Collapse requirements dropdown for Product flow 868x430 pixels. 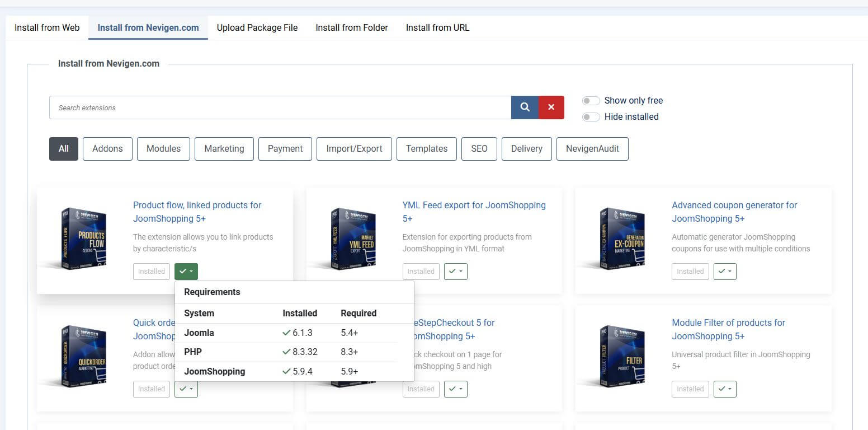coord(186,272)
